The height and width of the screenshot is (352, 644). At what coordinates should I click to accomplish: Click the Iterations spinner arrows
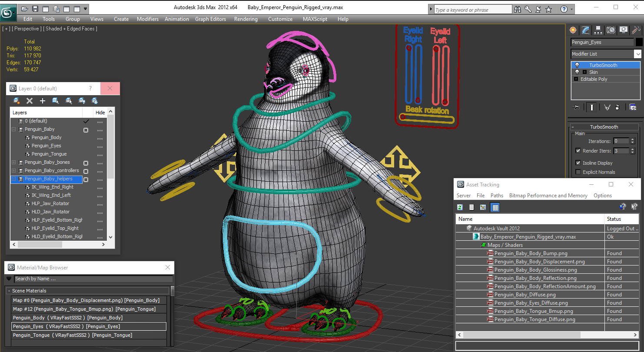pyautogui.click(x=633, y=141)
